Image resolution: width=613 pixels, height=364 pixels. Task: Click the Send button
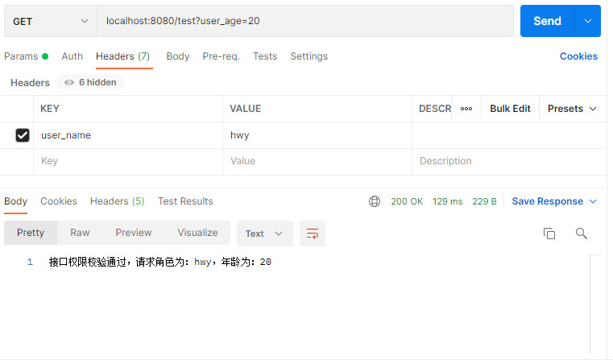547,21
